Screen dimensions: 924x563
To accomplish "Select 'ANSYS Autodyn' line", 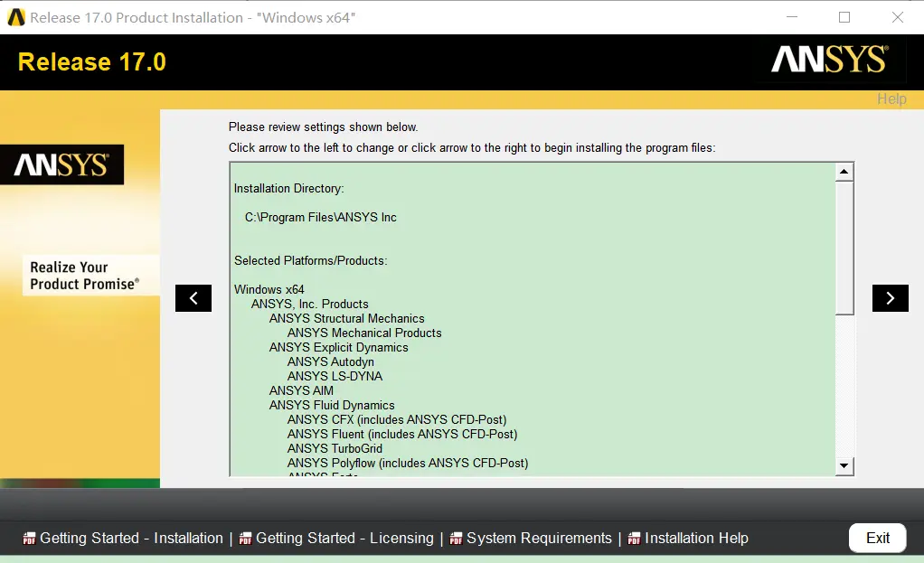I will (x=331, y=361).
